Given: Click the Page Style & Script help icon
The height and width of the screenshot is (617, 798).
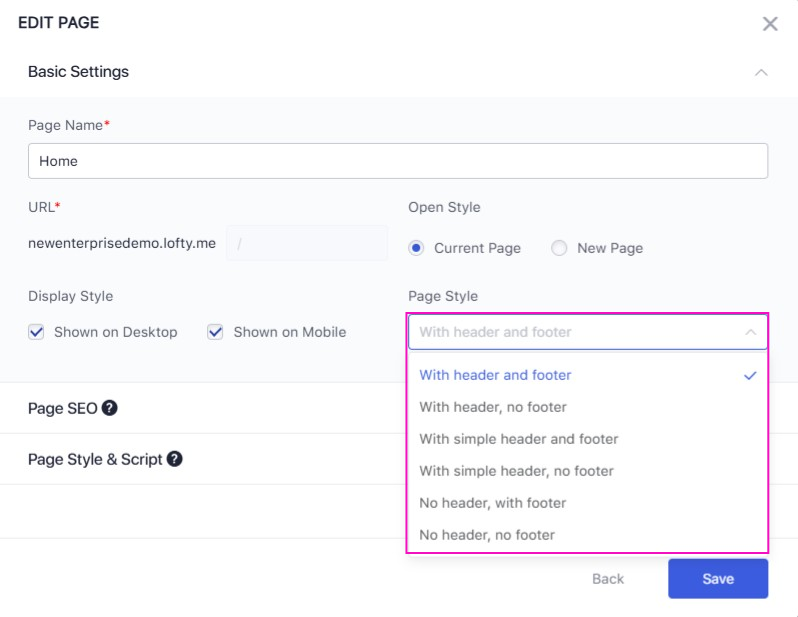Looking at the screenshot, I should (x=174, y=459).
